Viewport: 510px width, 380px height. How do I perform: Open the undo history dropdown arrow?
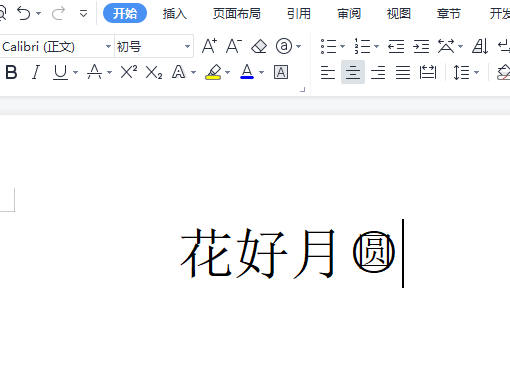click(x=39, y=14)
